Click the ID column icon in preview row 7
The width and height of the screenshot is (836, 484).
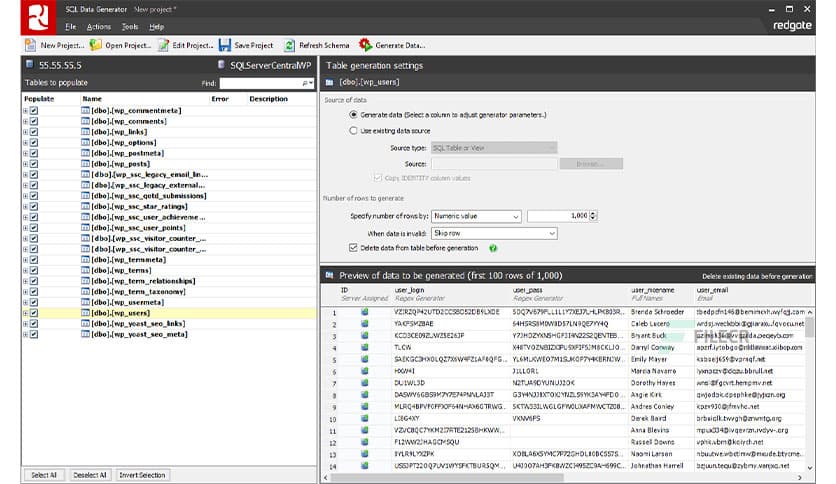(x=365, y=383)
